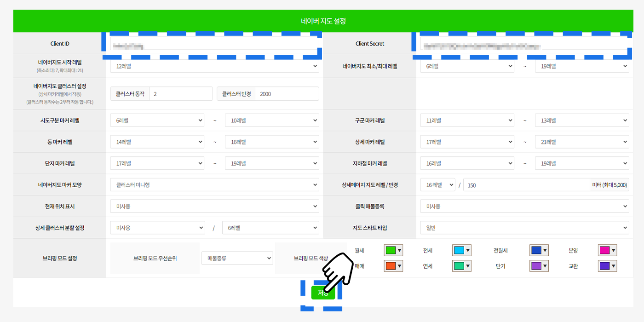Pick the green 월세 color swatch
644x322 pixels.
tap(393, 250)
